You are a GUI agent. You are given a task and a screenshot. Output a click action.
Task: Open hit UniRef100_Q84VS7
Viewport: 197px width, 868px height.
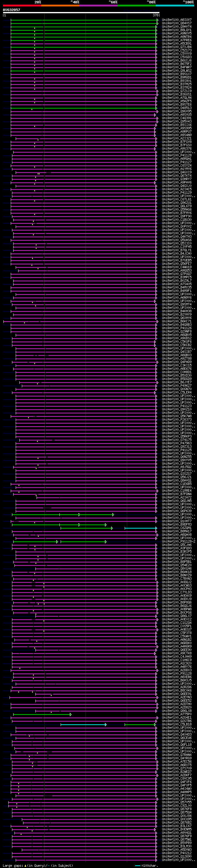click(x=177, y=23)
